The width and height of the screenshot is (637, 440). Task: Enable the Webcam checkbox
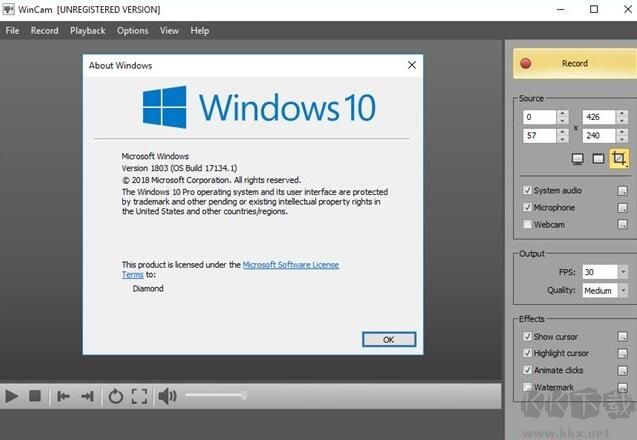tap(527, 224)
